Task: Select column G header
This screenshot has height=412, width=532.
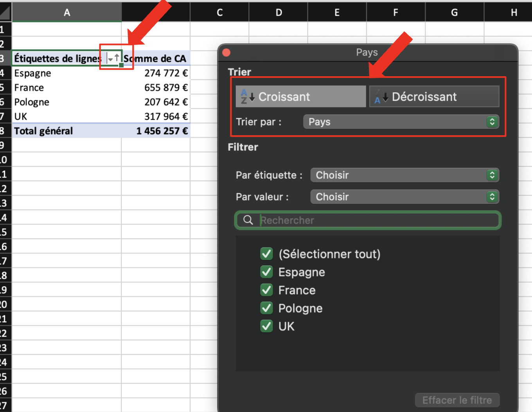Action: click(x=455, y=13)
